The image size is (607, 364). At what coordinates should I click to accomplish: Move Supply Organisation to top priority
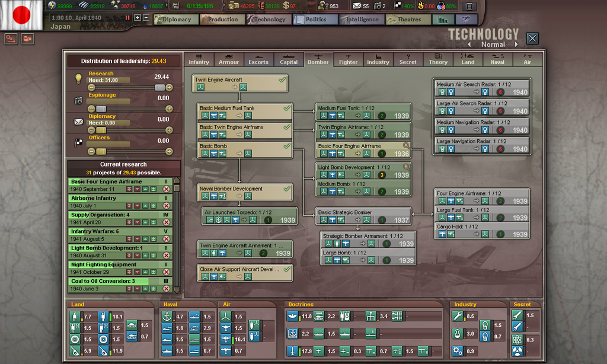point(154,222)
